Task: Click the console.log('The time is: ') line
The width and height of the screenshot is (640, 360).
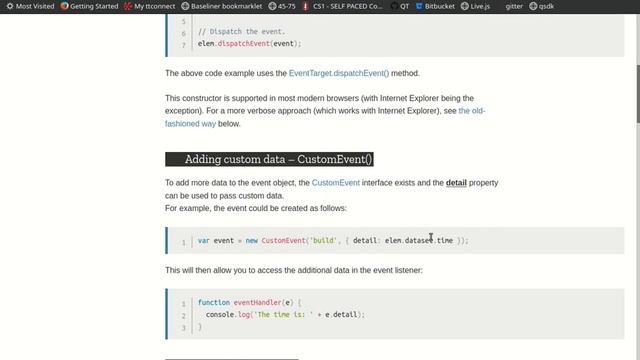Action: [285, 314]
